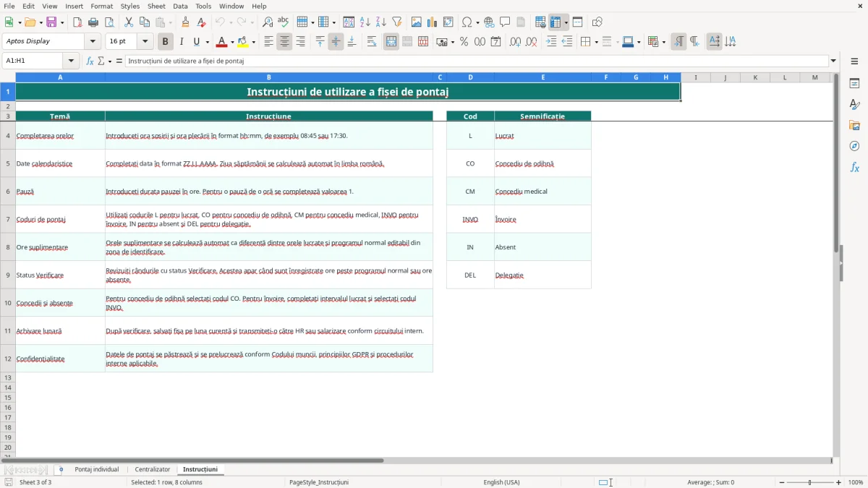Toggle Bold formatting
Image resolution: width=868 pixels, height=488 pixels.
pos(166,42)
